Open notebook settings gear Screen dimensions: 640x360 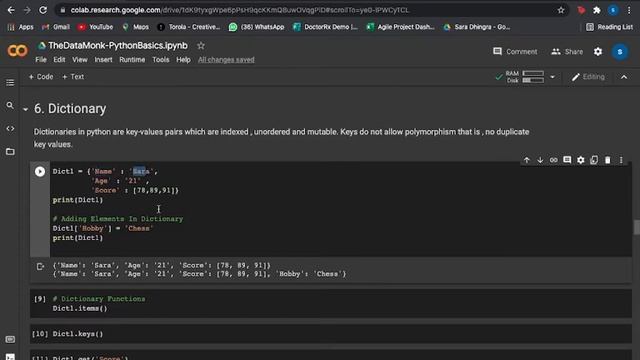coord(598,51)
